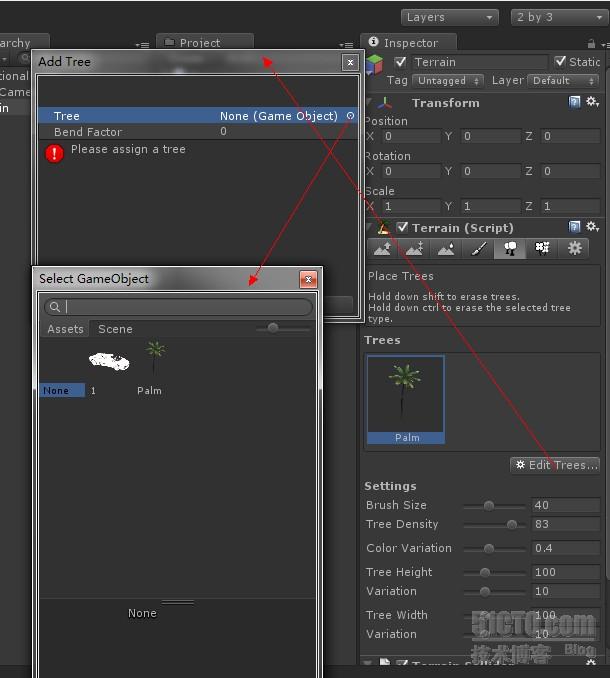
Task: Open Terrain Script gear menu
Action: [592, 227]
